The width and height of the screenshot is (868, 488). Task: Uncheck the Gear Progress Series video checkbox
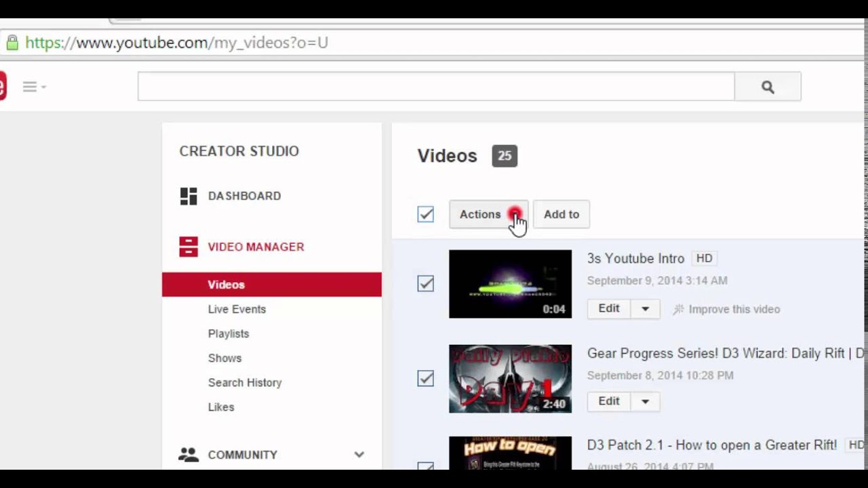tap(425, 378)
